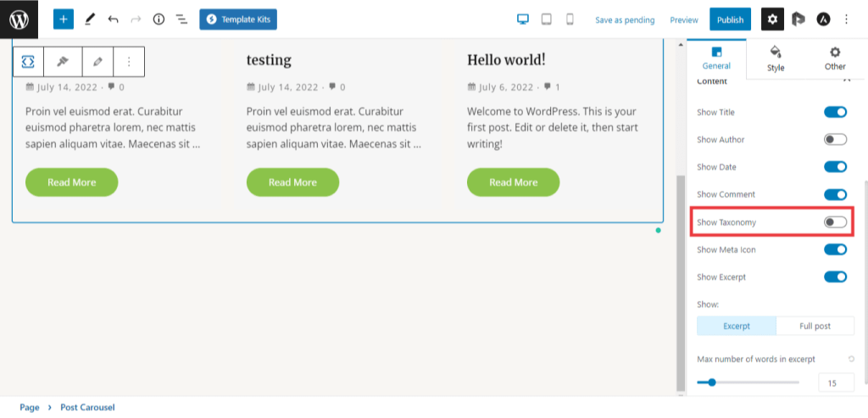The height and width of the screenshot is (418, 868).
Task: Open the Astra settings icon
Action: pyautogui.click(x=823, y=19)
